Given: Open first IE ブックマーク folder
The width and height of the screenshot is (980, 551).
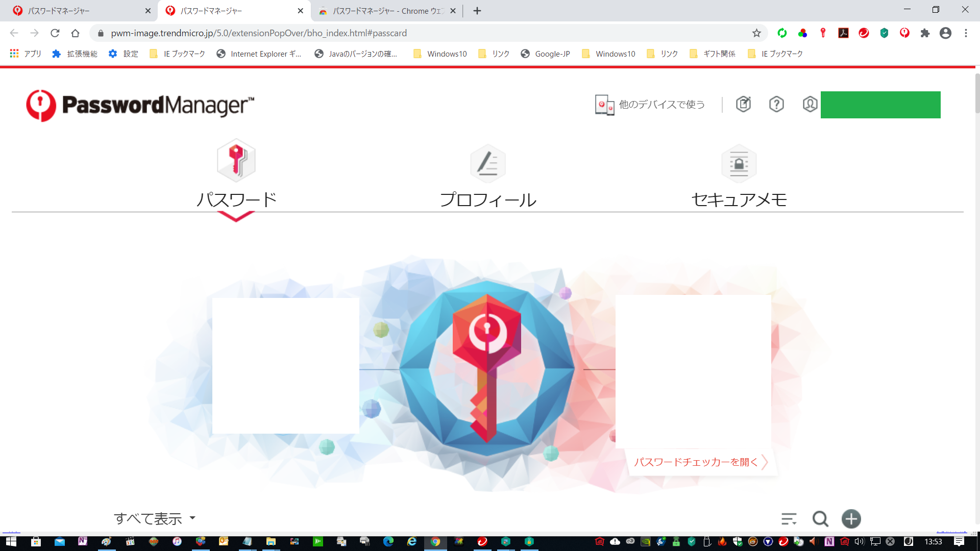Looking at the screenshot, I should (177, 54).
